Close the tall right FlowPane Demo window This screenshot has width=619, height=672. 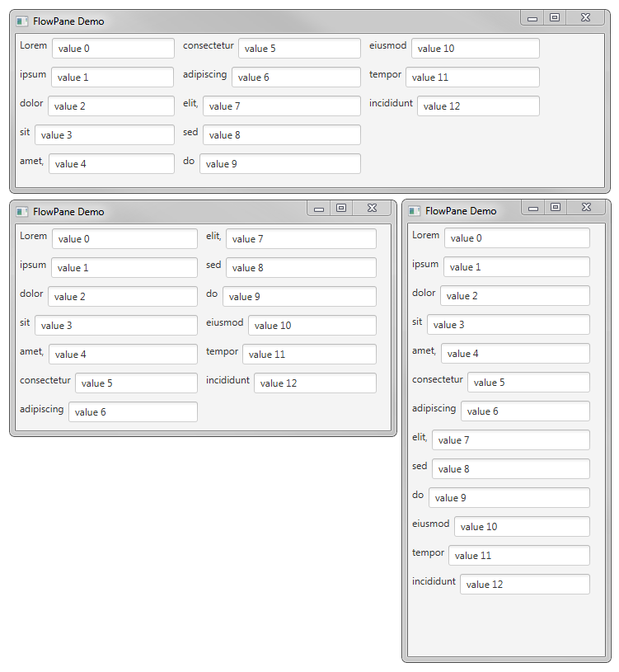point(587,208)
